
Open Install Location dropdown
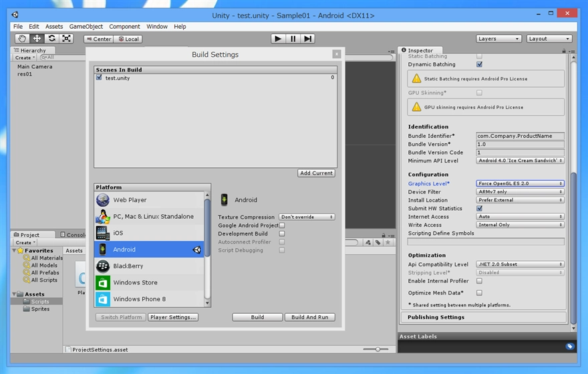coord(520,200)
